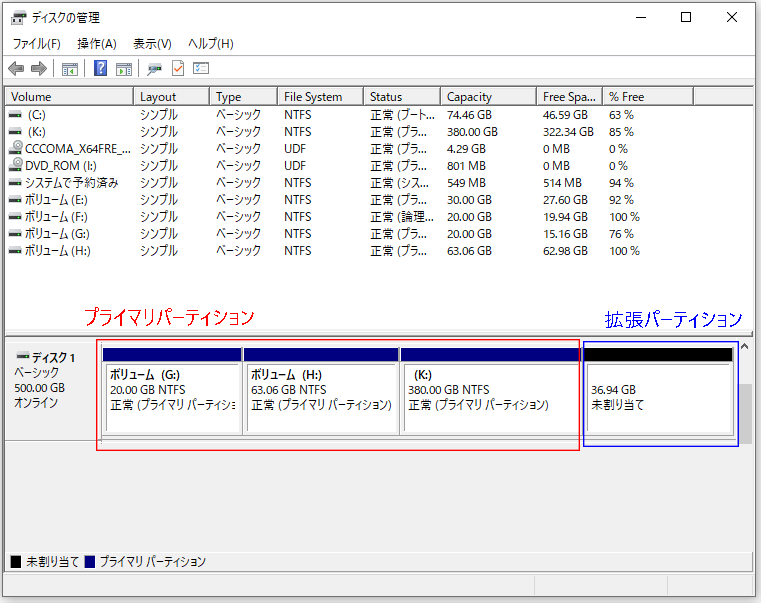Sort by the File System column header
This screenshot has width=761, height=603.
click(321, 97)
